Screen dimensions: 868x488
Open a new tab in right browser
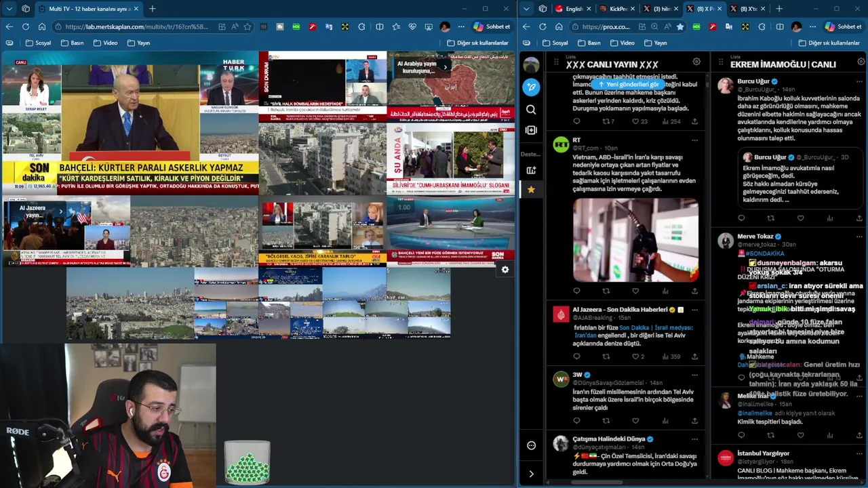[x=779, y=9]
